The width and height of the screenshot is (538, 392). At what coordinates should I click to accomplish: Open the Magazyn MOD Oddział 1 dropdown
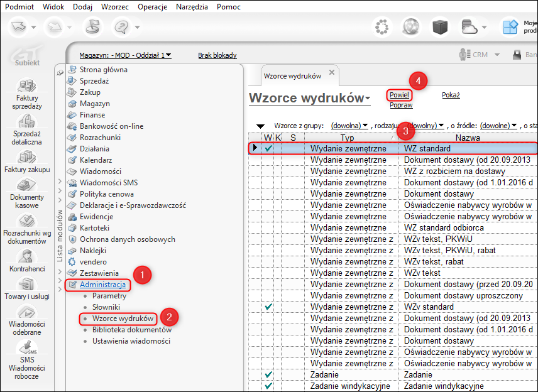pos(125,55)
